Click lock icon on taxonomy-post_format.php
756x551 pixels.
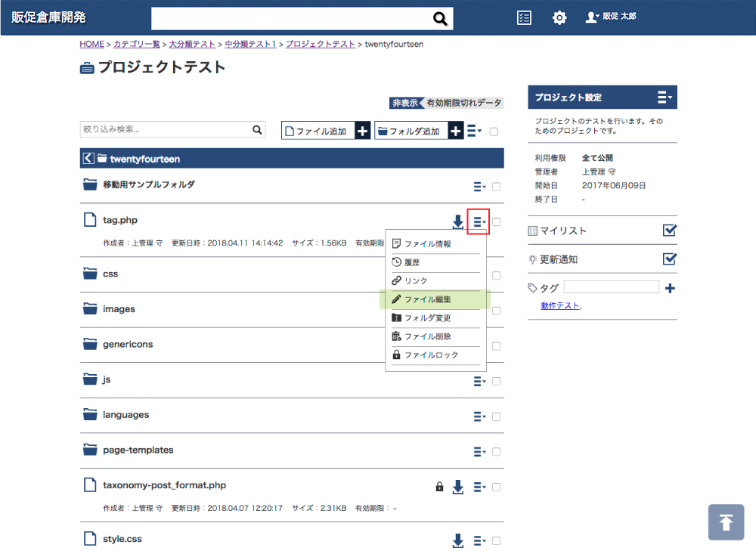[439, 487]
